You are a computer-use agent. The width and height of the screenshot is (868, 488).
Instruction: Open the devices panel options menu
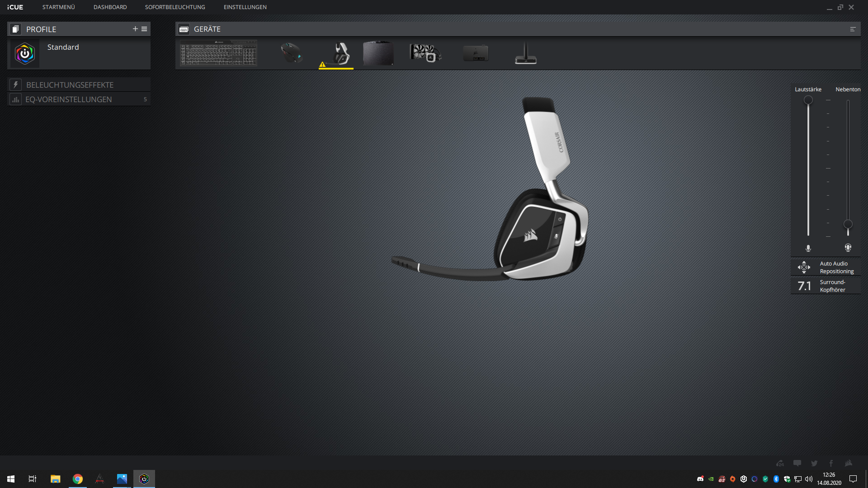pos(853,29)
